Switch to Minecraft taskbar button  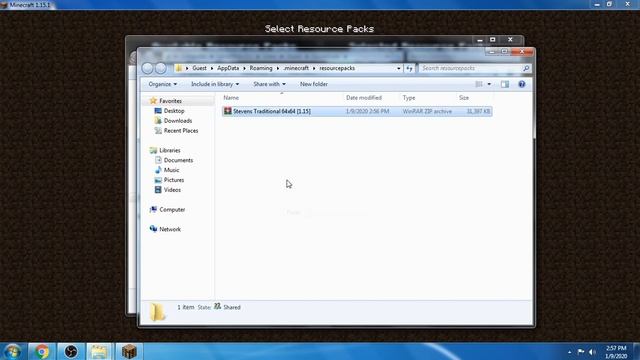tap(129, 351)
